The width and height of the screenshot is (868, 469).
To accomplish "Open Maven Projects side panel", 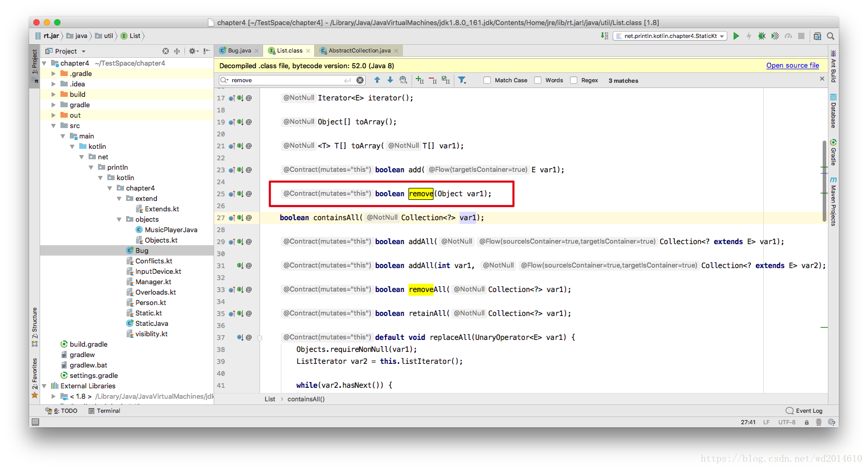I will 833,201.
